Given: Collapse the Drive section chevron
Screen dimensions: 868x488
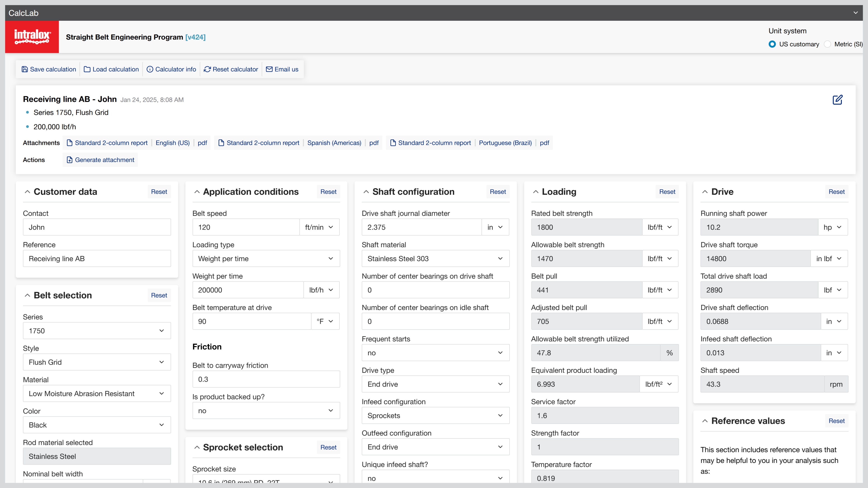Looking at the screenshot, I should (705, 192).
